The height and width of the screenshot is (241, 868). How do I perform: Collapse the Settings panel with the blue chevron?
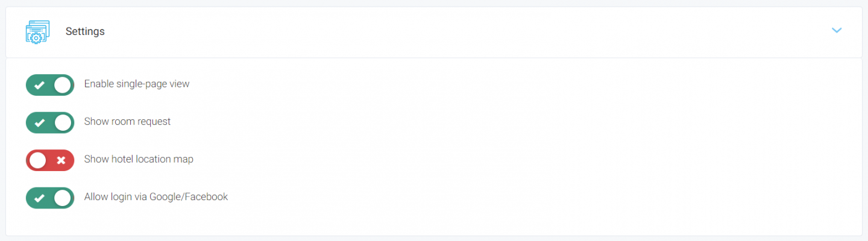836,31
